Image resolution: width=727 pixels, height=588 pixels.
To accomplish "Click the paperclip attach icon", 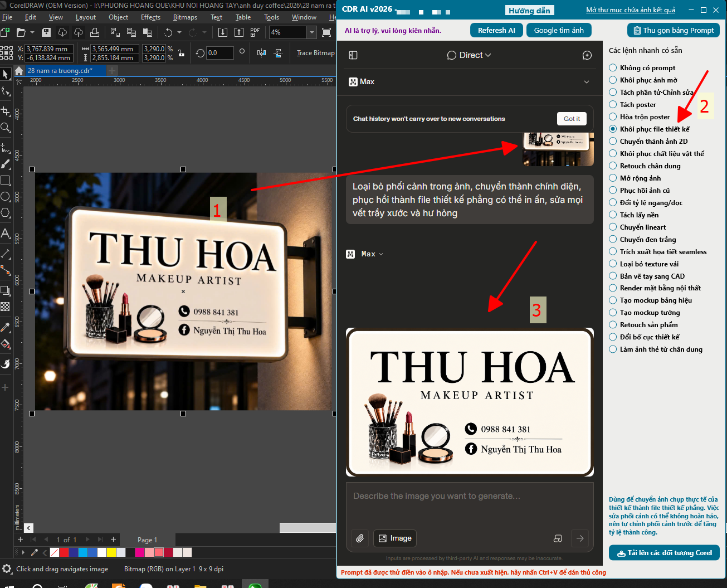I will pyautogui.click(x=360, y=538).
